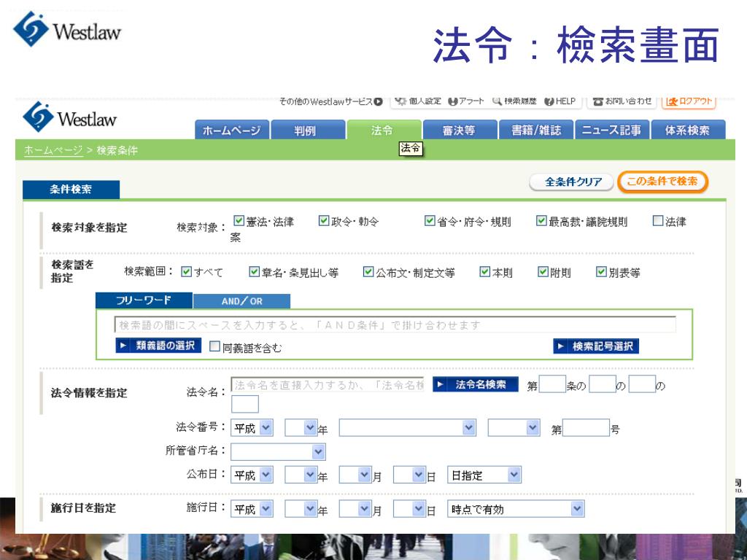Click ホームページ breadcrumb link
Viewport: 747px width, 560px height.
point(53,150)
